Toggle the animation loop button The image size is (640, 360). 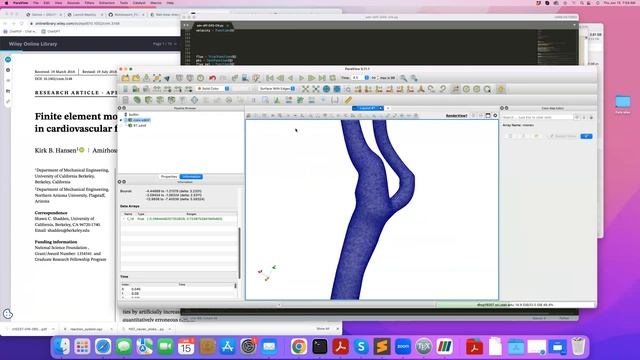click(333, 78)
